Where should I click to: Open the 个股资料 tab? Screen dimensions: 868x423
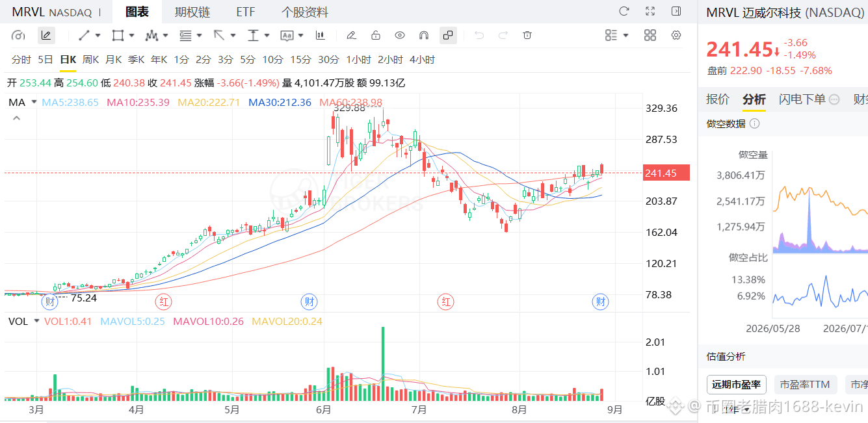coord(305,12)
